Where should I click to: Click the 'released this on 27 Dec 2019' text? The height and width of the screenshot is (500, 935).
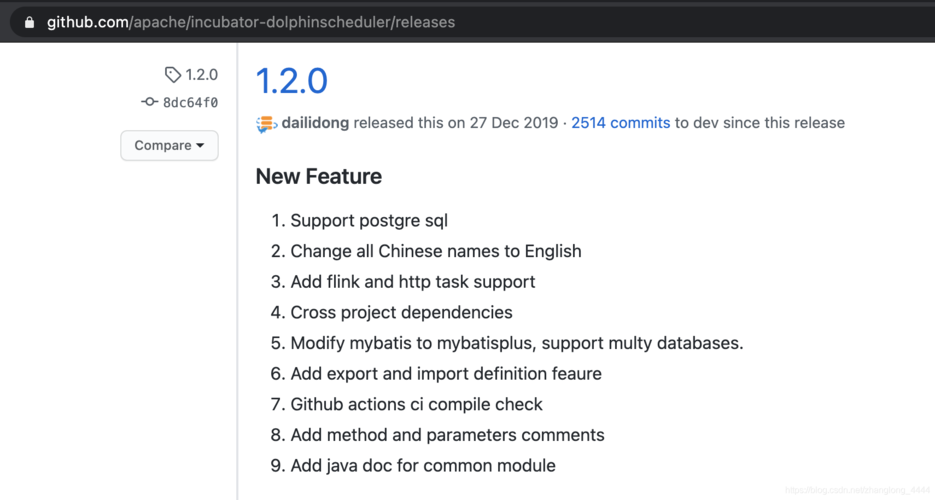456,123
